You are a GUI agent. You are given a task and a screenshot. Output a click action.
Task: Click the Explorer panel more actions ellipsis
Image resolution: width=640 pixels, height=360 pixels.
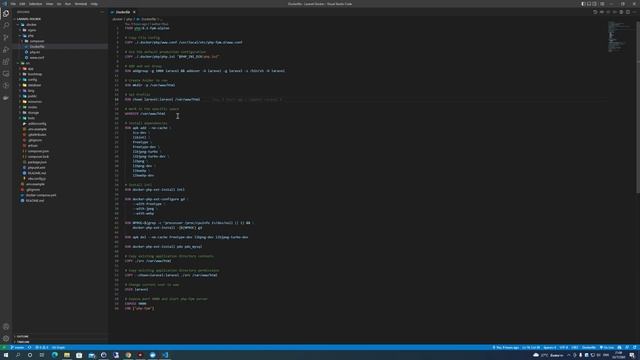tap(102, 12)
